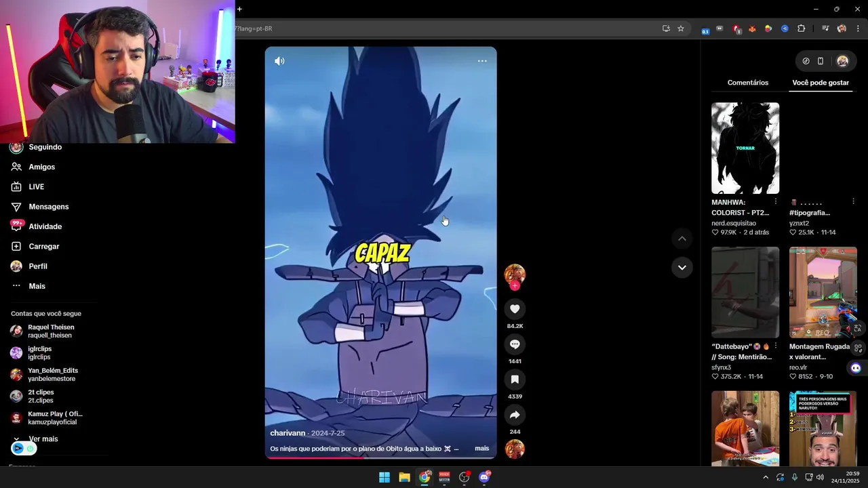Open File Explorer from taskbar
This screenshot has width=868, height=488.
404,477
